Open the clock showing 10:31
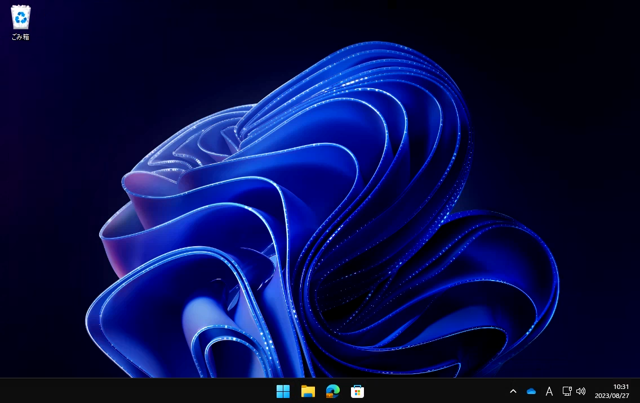640x403 pixels. 621,387
